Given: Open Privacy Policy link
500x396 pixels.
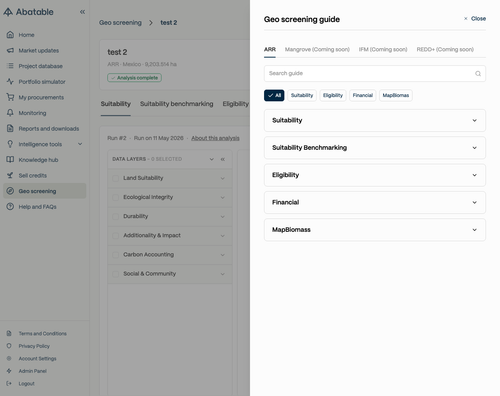Looking at the screenshot, I should coord(34,346).
